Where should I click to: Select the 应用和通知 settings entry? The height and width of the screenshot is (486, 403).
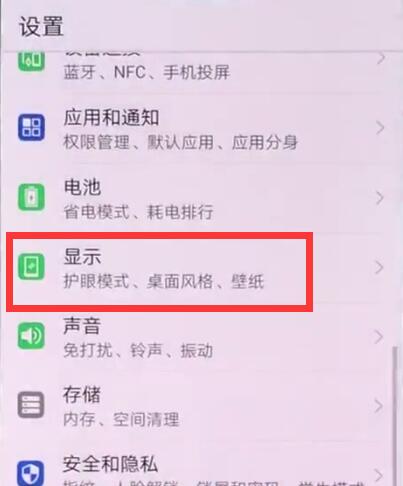(x=201, y=129)
